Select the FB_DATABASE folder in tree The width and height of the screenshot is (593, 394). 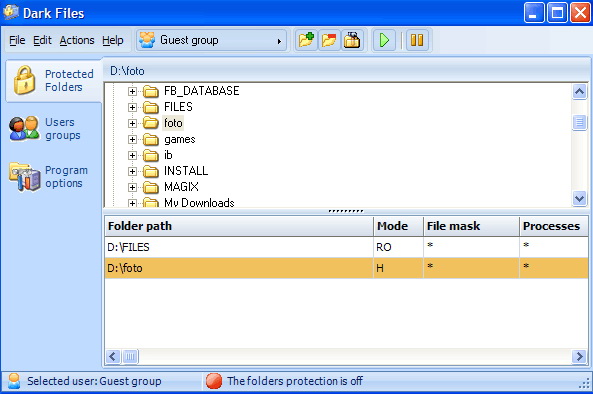(202, 91)
